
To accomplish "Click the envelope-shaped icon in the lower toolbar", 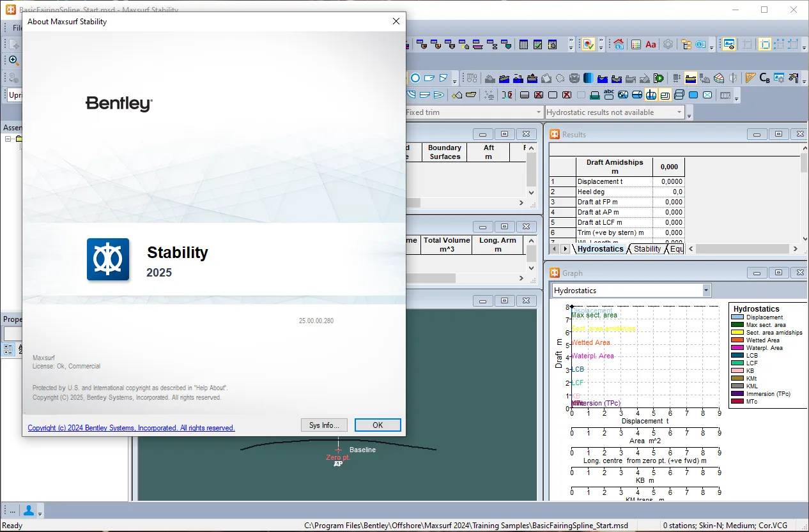I will (x=707, y=95).
